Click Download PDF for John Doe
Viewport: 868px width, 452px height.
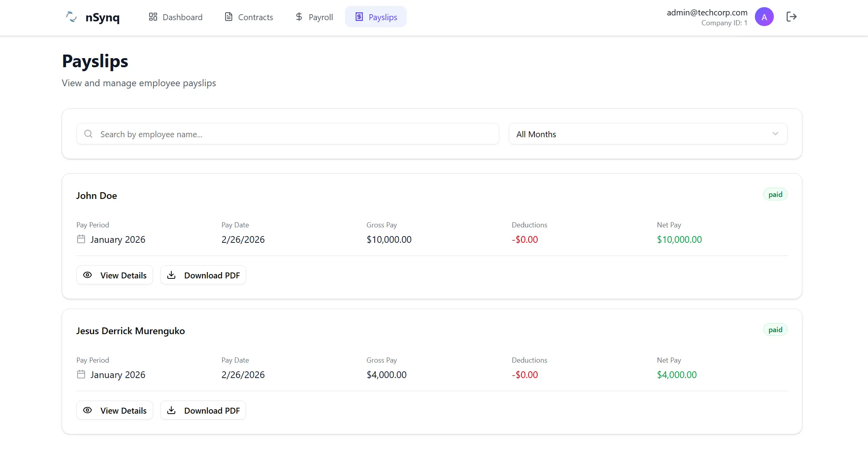[x=203, y=275]
